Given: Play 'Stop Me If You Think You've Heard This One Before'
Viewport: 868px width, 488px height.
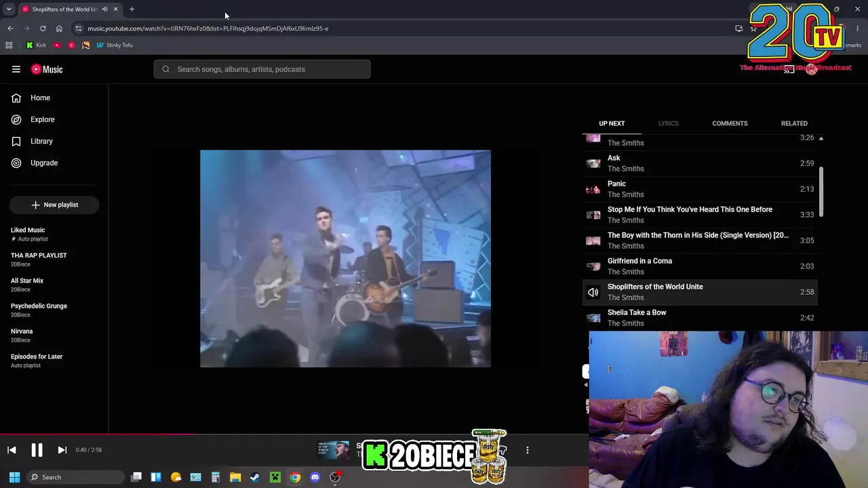Looking at the screenshot, I should coord(701,215).
